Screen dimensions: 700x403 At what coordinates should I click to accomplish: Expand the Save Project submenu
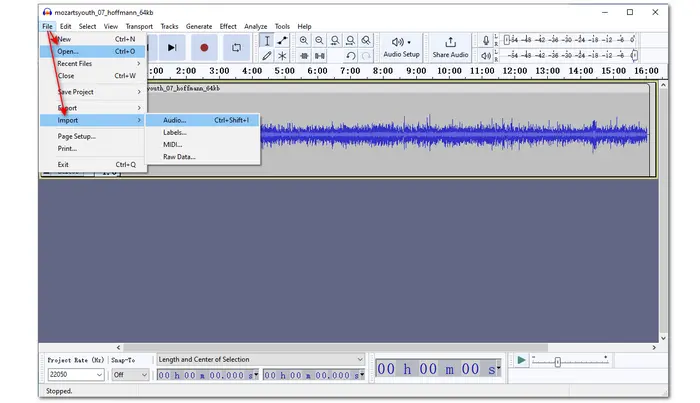(x=93, y=92)
